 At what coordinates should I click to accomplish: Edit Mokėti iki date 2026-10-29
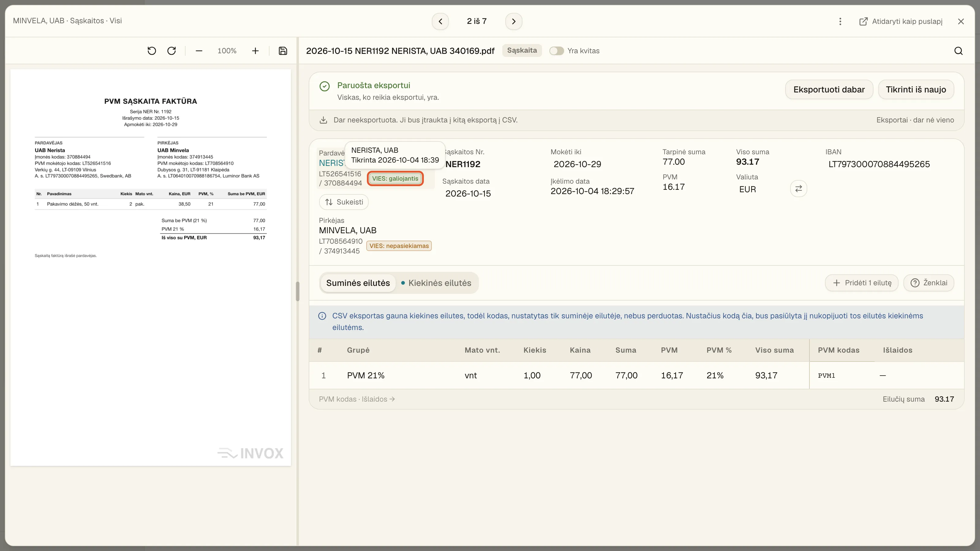[578, 164]
